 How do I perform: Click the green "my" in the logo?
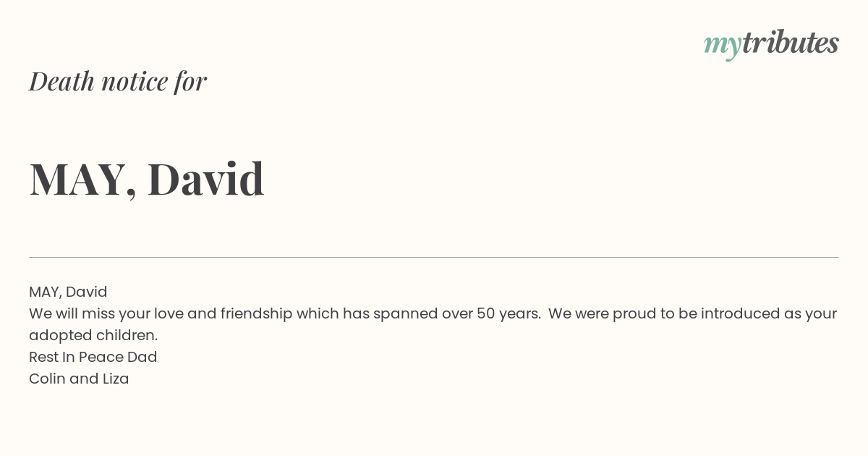point(722,47)
